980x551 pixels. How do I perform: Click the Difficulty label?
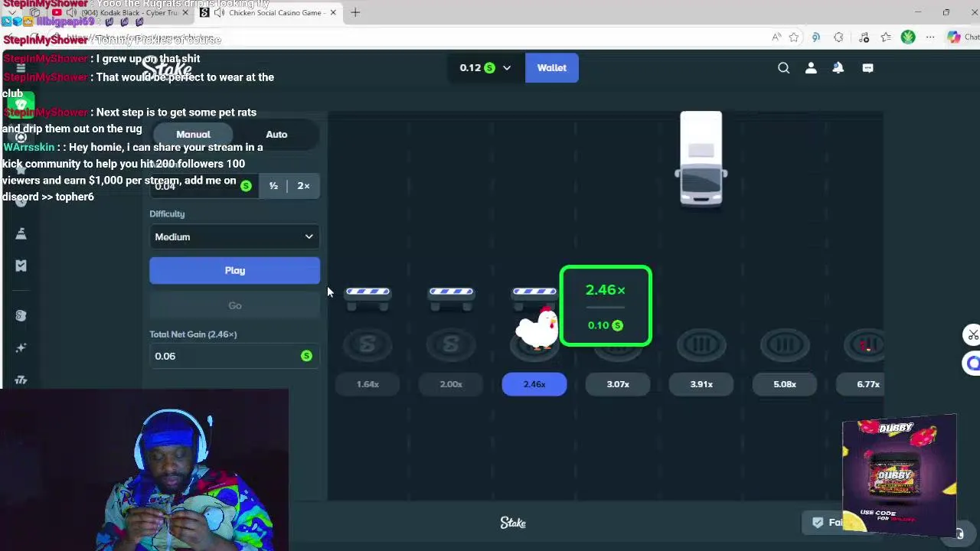[x=167, y=214]
